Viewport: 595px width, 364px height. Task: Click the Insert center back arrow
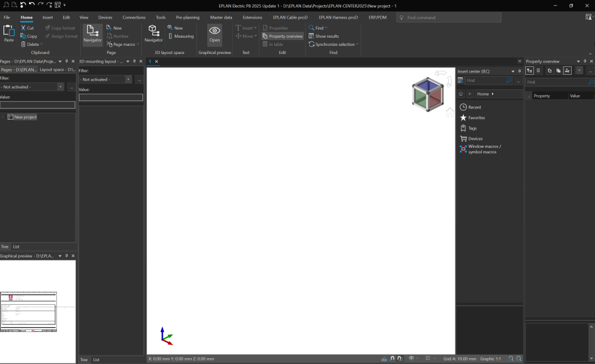pyautogui.click(x=470, y=93)
